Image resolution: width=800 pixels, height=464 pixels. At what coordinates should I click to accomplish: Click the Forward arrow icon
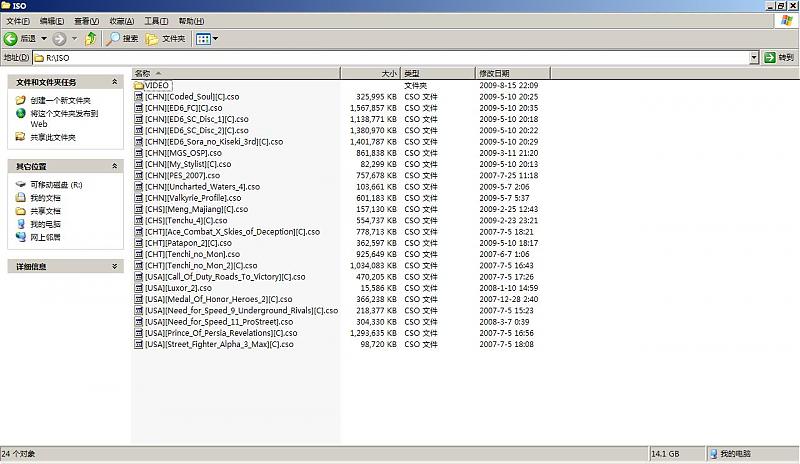click(x=59, y=38)
